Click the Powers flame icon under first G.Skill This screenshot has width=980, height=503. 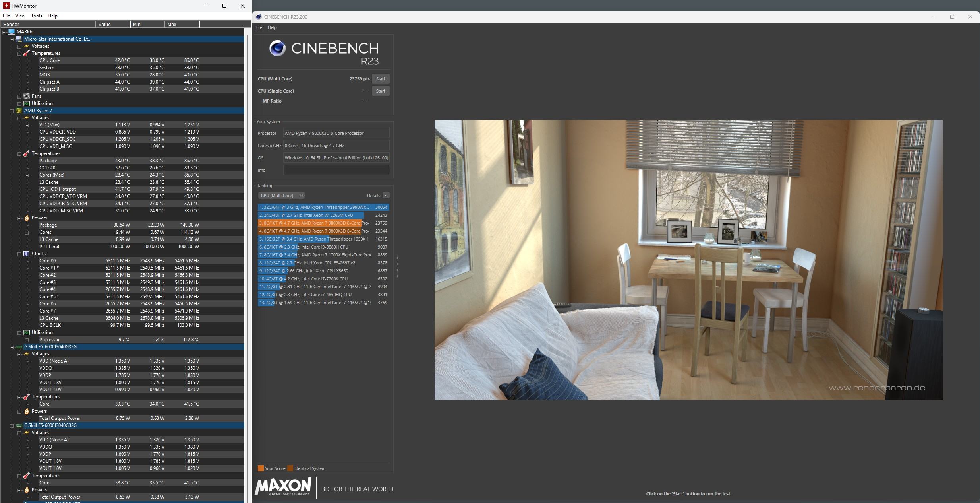click(27, 411)
